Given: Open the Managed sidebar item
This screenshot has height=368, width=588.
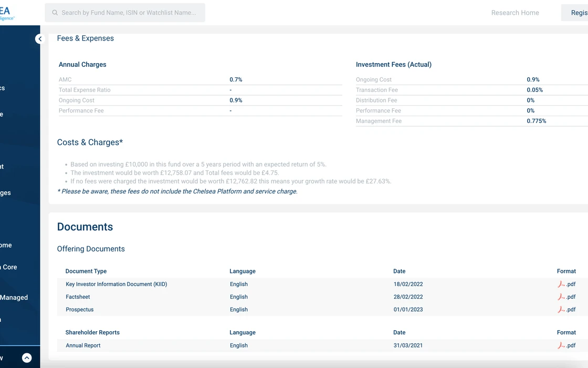Looking at the screenshot, I should [x=14, y=298].
